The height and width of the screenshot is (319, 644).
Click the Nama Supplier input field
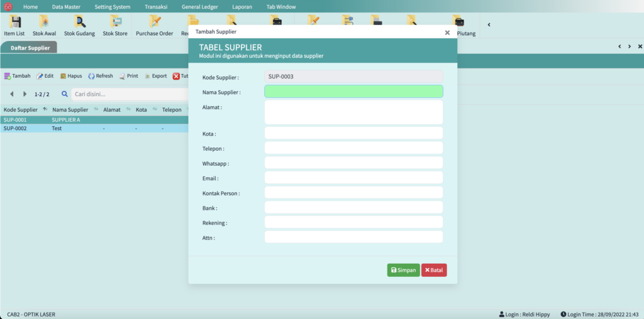[353, 92]
